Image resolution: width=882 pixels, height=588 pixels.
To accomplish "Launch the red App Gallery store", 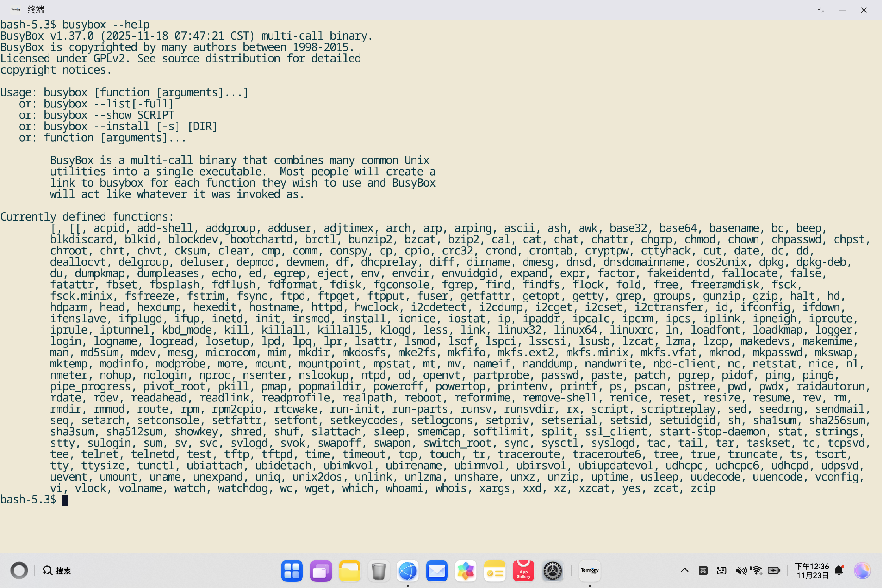I will [524, 570].
